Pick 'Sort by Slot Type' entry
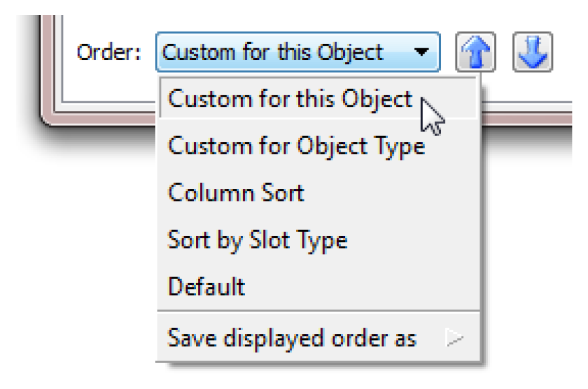This screenshot has width=588, height=389. pyautogui.click(x=257, y=240)
